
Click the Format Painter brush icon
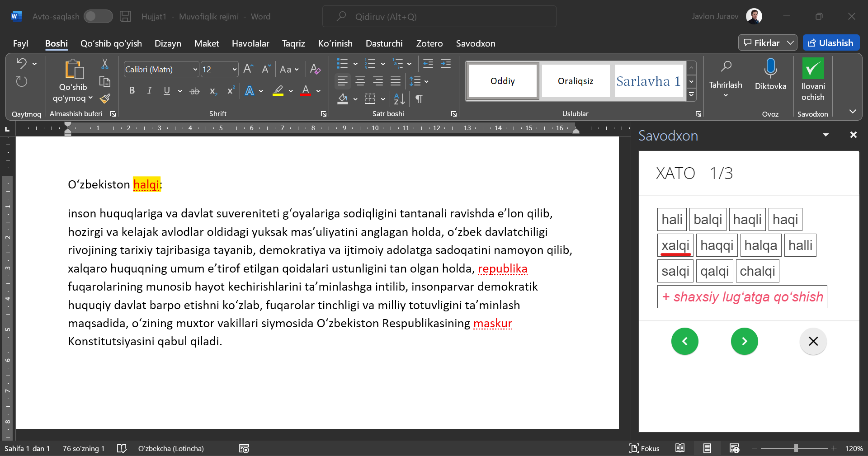[x=105, y=99]
